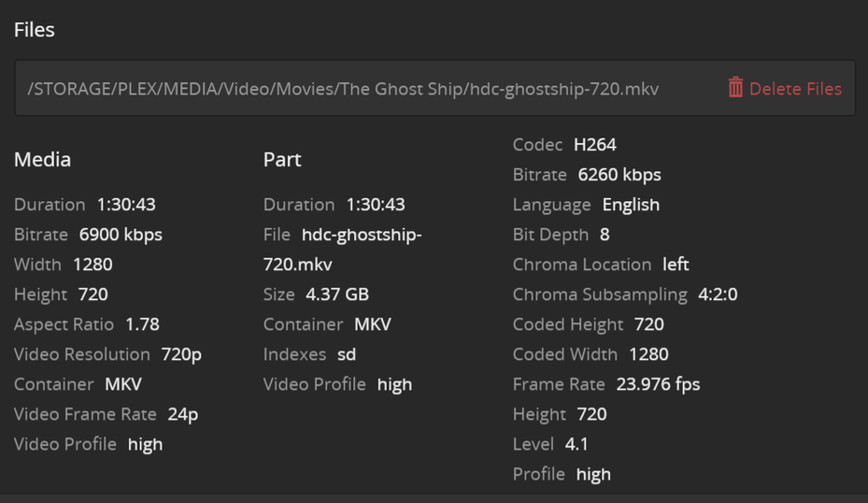This screenshot has width=868, height=503.
Task: Click the Frame Rate value 23.976 fps
Action: (658, 384)
